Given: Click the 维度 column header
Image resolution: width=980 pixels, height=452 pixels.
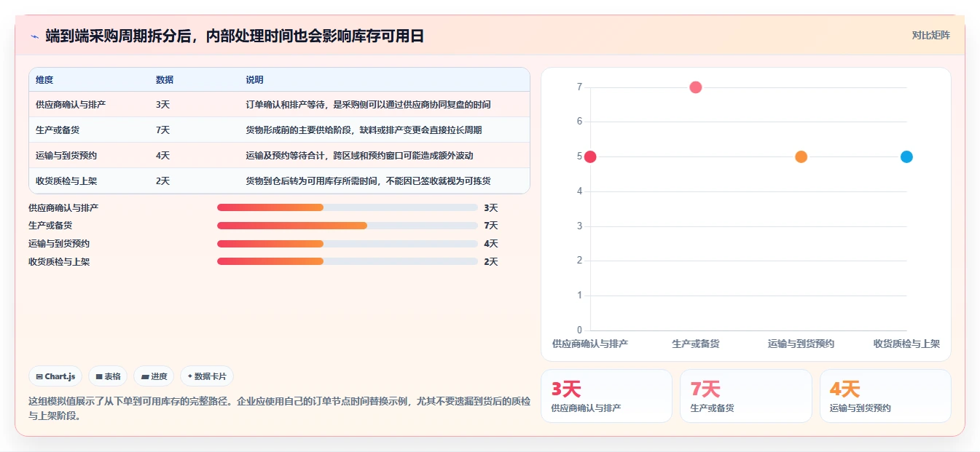Looking at the screenshot, I should 44,80.
